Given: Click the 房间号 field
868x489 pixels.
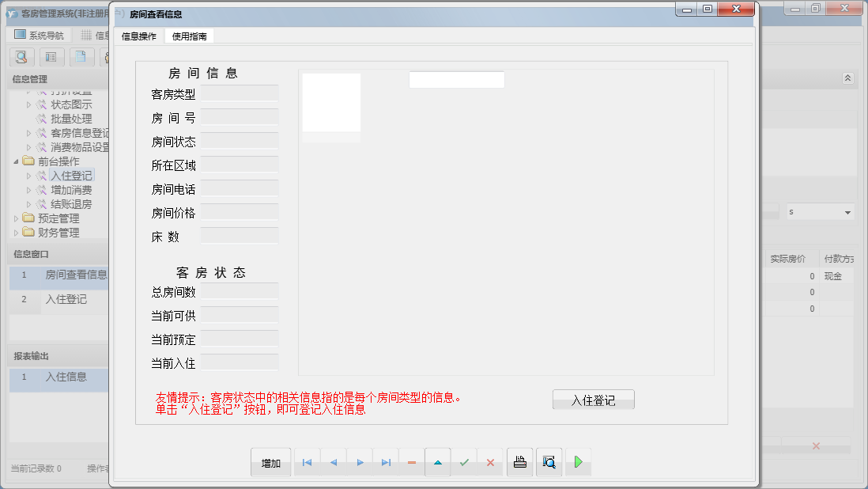Looking at the screenshot, I should 240,117.
